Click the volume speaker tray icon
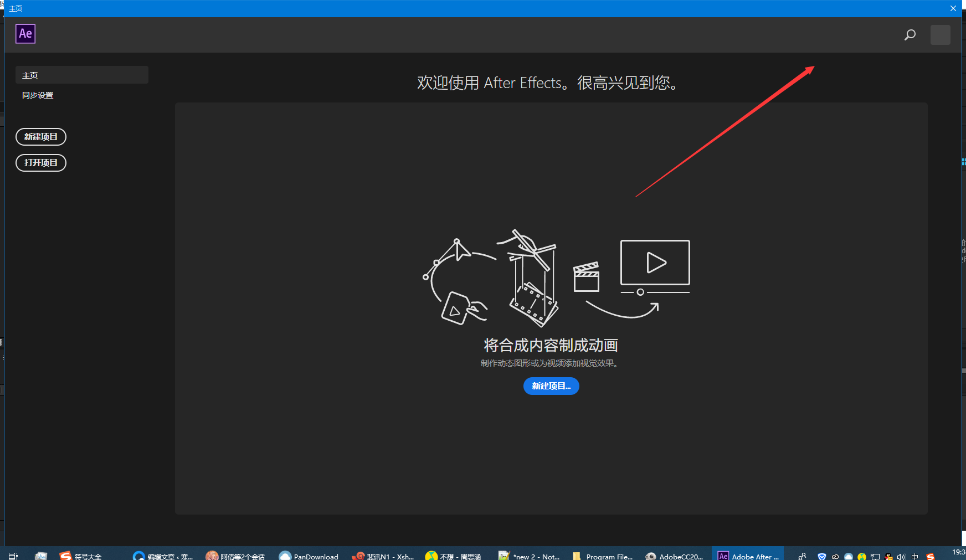The image size is (966, 560). tap(901, 557)
